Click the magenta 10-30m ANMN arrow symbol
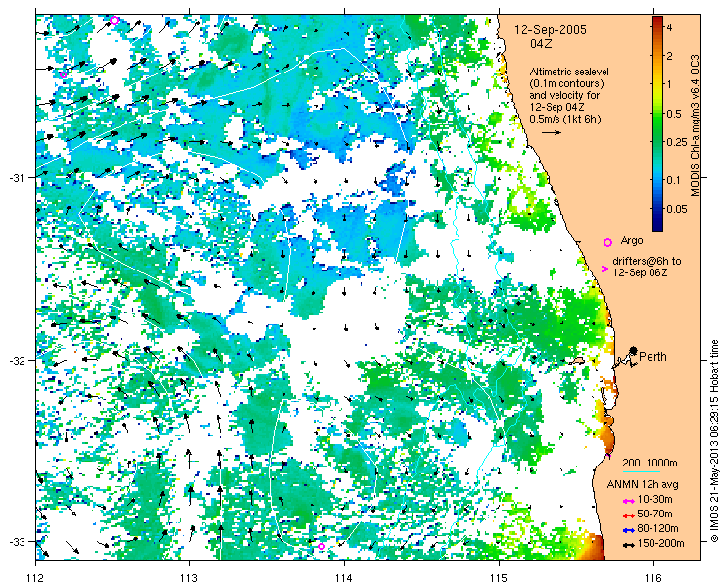725x588 pixels. pos(627,501)
